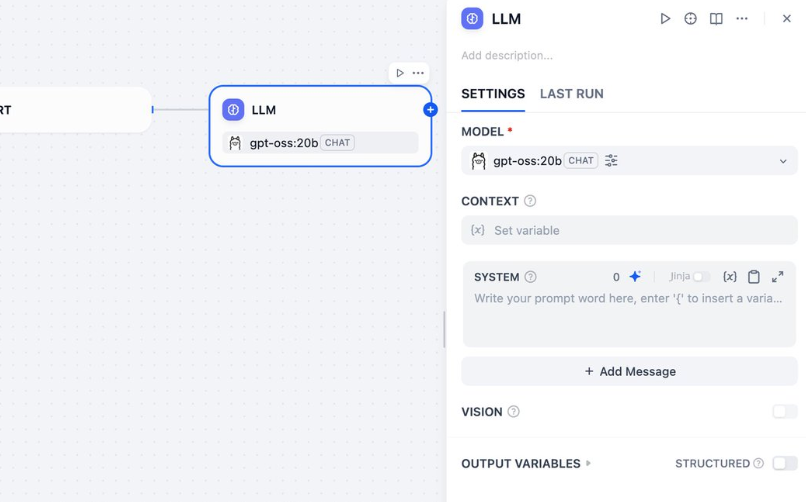Expand the system prompt editor to fullscreen
Screen dimensions: 806x502
(x=778, y=277)
